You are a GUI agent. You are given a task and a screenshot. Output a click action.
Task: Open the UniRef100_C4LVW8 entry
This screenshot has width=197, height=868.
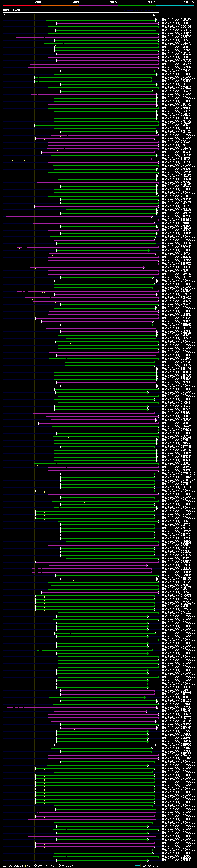click(x=177, y=216)
